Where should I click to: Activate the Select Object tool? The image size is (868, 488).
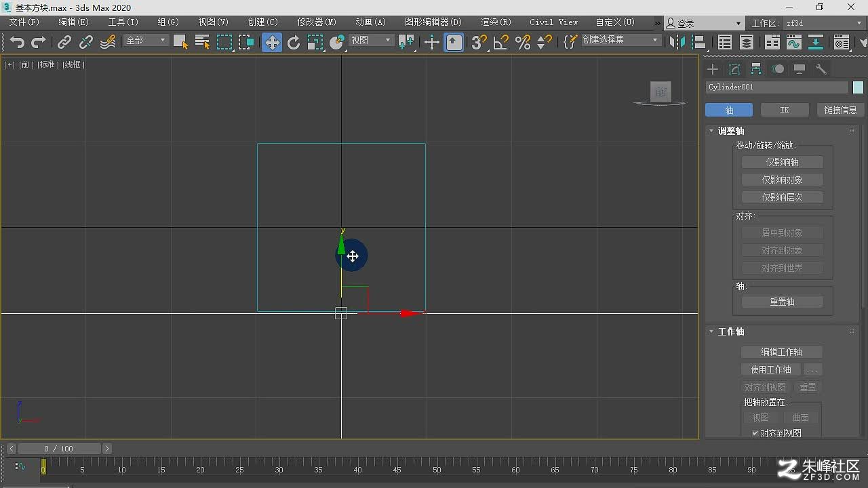180,42
